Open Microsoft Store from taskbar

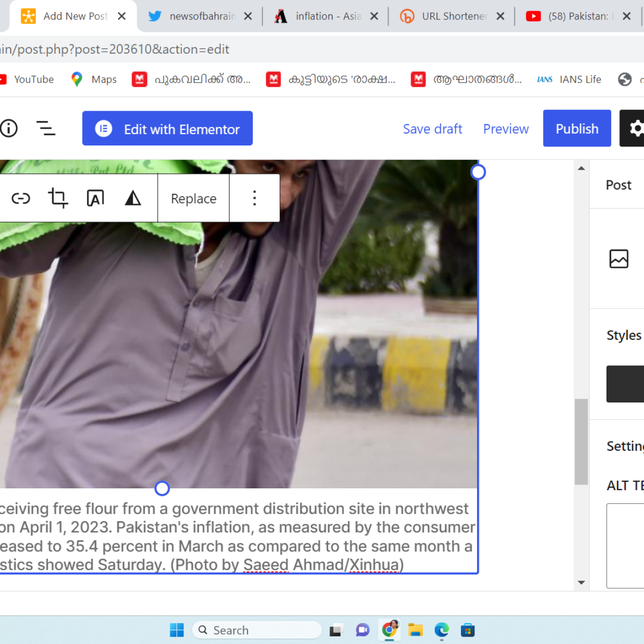click(x=468, y=630)
